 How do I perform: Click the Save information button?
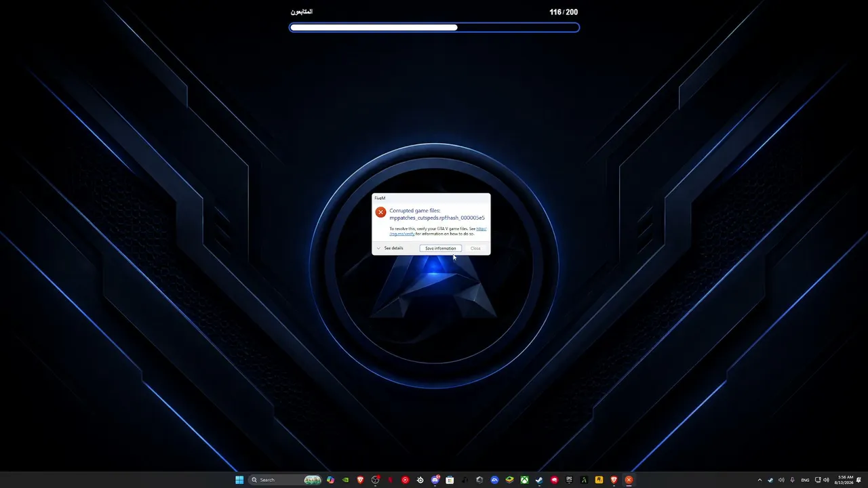tap(440, 248)
